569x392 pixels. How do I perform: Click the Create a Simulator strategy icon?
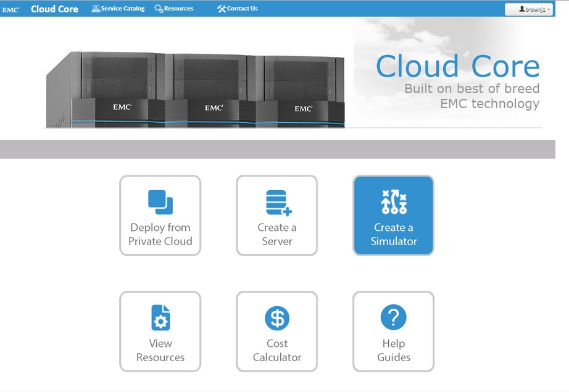(394, 201)
